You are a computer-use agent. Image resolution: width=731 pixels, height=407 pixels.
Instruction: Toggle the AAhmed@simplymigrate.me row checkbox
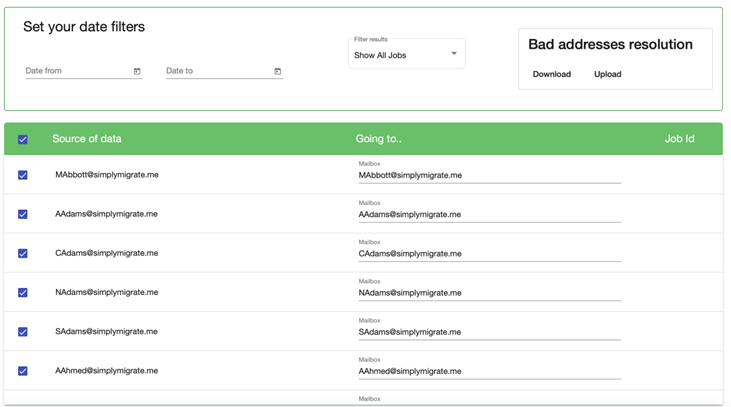click(23, 371)
